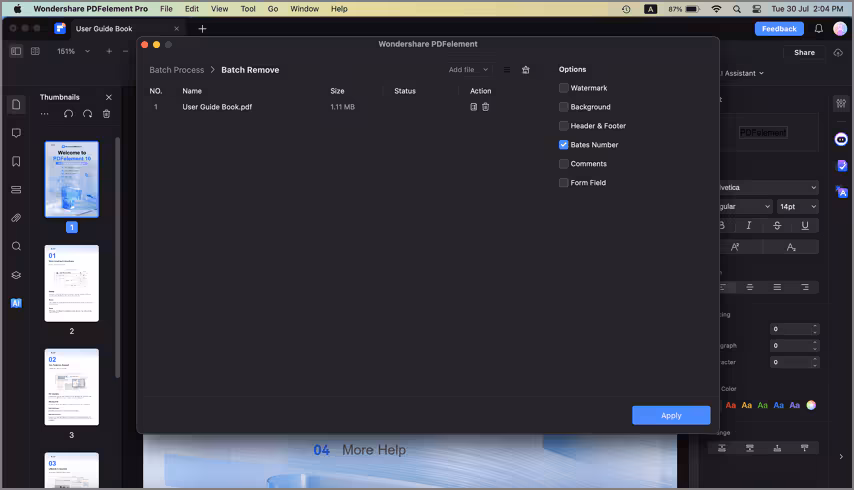The width and height of the screenshot is (854, 490).
Task: Go back to Batch Process breadcrumb
Action: pyautogui.click(x=176, y=70)
